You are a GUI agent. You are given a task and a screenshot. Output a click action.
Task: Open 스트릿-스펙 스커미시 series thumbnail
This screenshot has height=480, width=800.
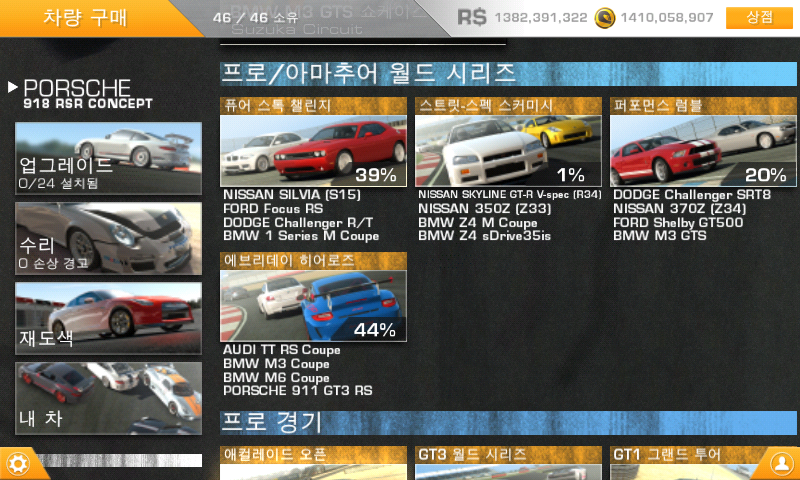click(508, 150)
